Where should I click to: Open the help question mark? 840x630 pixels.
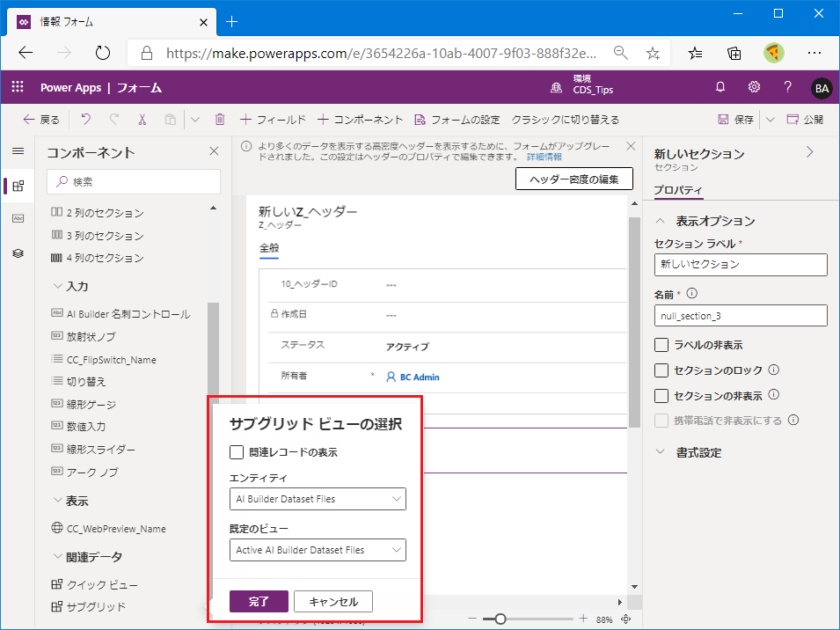coord(787,87)
